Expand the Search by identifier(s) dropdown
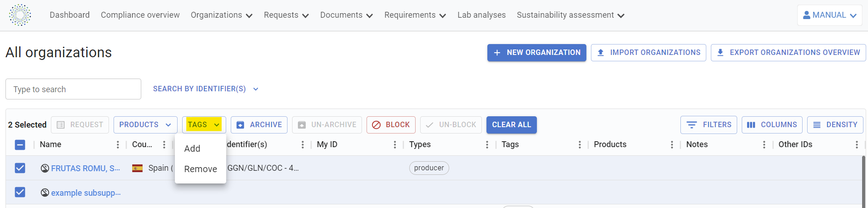The image size is (868, 208). [206, 89]
